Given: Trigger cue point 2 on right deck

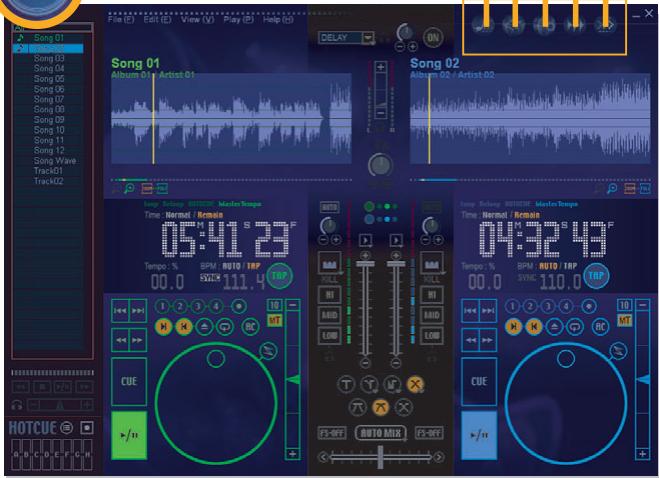Looking at the screenshot, I should [530, 306].
